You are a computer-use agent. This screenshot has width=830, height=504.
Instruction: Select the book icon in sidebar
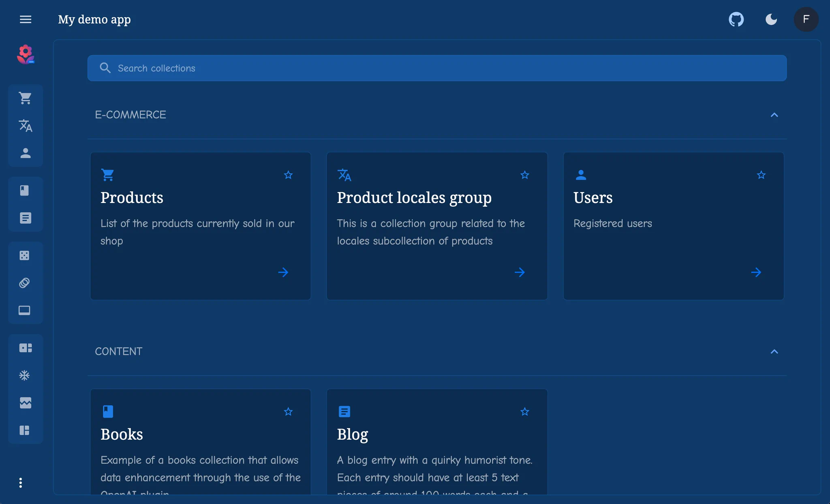coord(24,190)
